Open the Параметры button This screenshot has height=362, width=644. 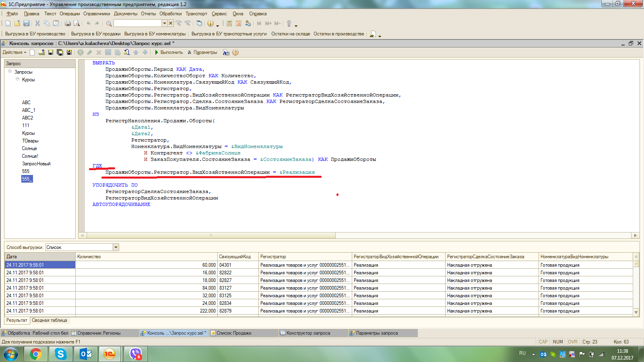pyautogui.click(x=202, y=52)
